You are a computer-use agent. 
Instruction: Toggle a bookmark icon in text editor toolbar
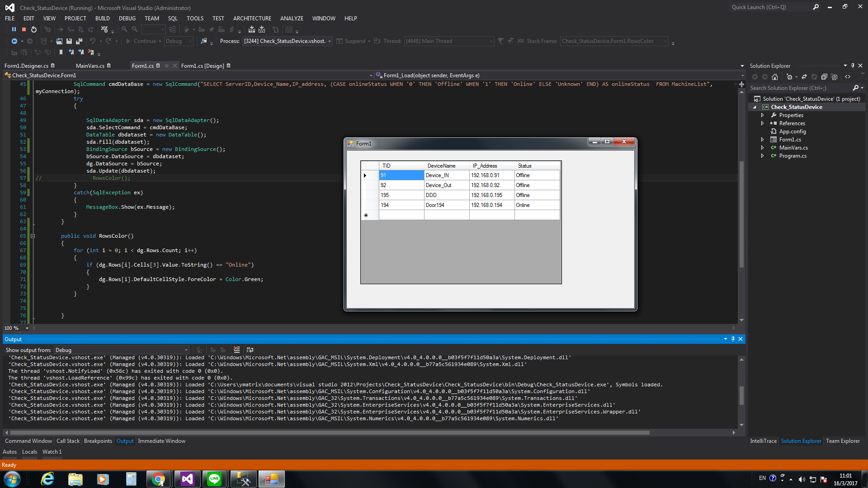point(61,52)
